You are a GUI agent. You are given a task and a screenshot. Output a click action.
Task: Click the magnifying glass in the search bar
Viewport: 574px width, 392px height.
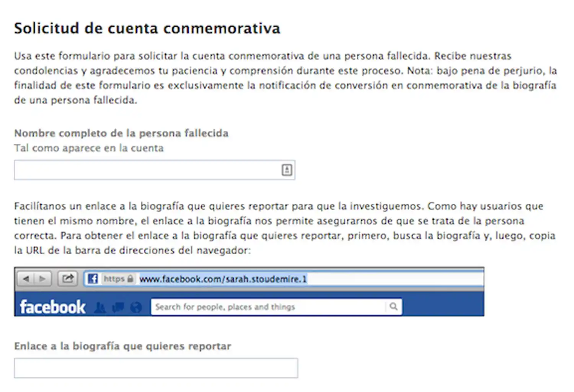click(394, 307)
